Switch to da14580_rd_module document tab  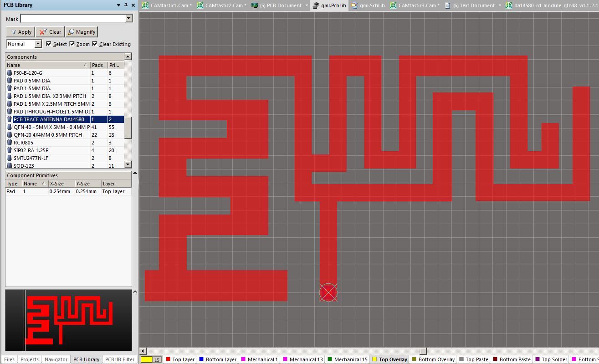[551, 5]
